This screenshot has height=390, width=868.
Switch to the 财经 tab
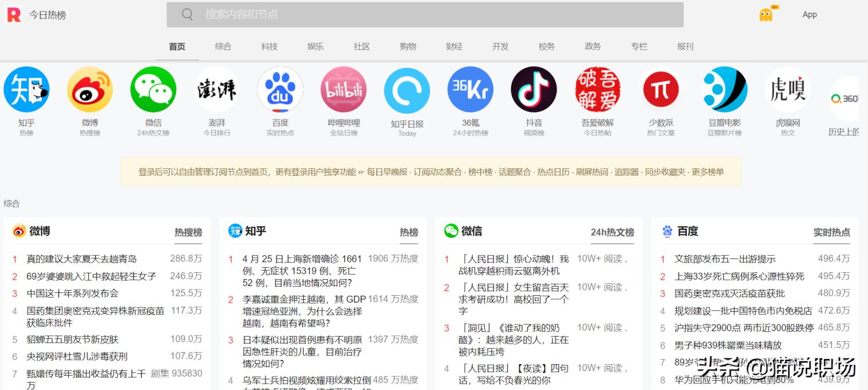(x=454, y=47)
